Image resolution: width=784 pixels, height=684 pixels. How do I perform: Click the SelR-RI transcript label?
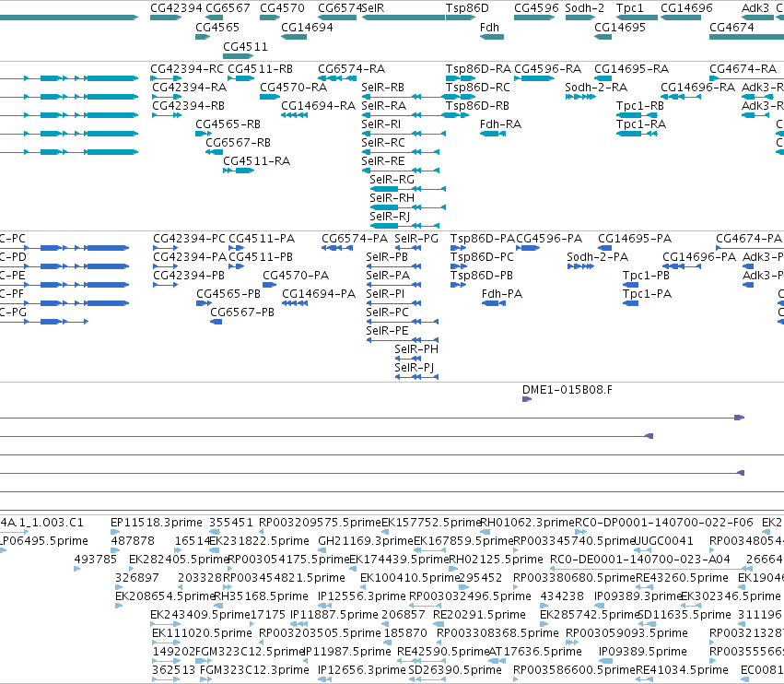pos(381,124)
